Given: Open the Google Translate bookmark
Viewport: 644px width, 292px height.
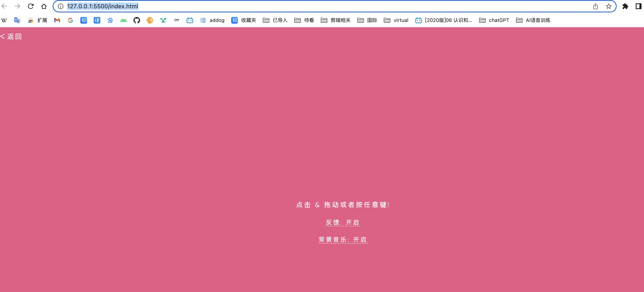Looking at the screenshot, I should pos(17,20).
